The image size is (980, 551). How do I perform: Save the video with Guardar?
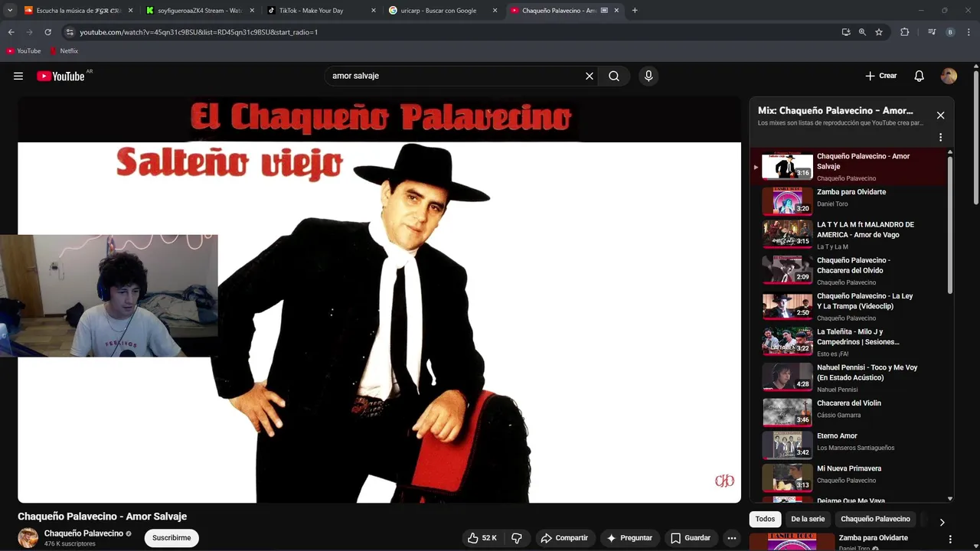(691, 538)
